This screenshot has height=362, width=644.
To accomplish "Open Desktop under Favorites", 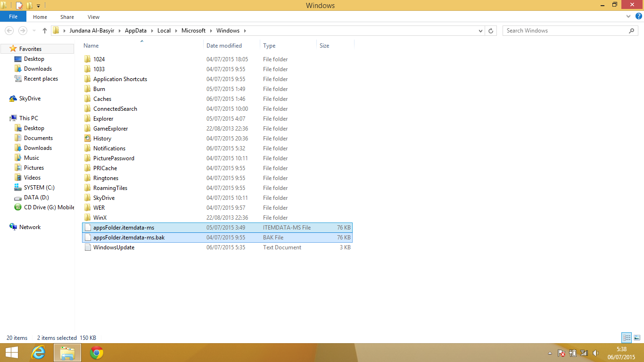I will 34,59.
